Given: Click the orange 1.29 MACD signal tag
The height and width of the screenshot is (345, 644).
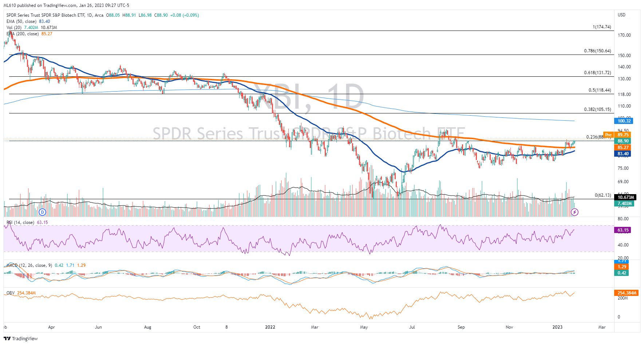Looking at the screenshot, I should (622, 267).
